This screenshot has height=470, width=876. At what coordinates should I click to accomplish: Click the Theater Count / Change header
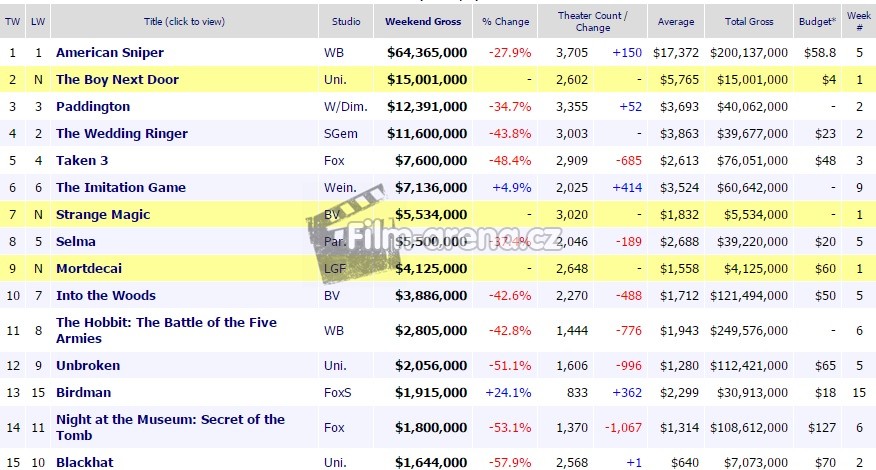tap(592, 21)
